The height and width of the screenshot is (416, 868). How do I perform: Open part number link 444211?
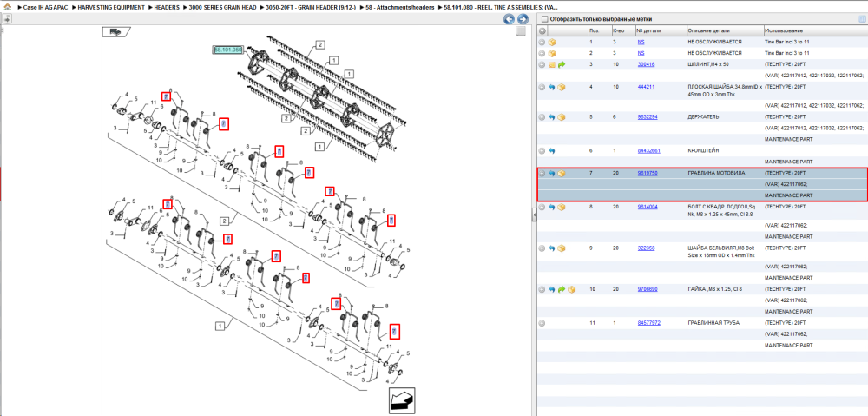click(646, 87)
